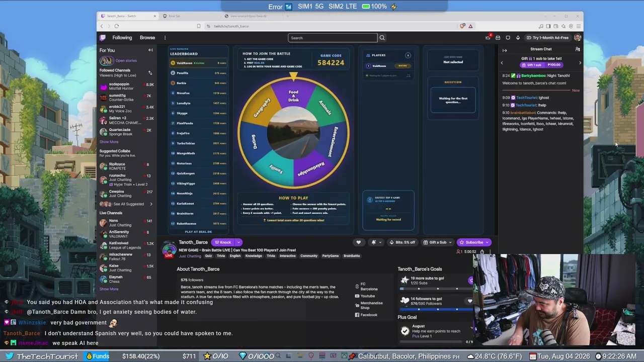Show previous chat promo with left arrow
Screen dimensions: 644x362
[x=502, y=63]
